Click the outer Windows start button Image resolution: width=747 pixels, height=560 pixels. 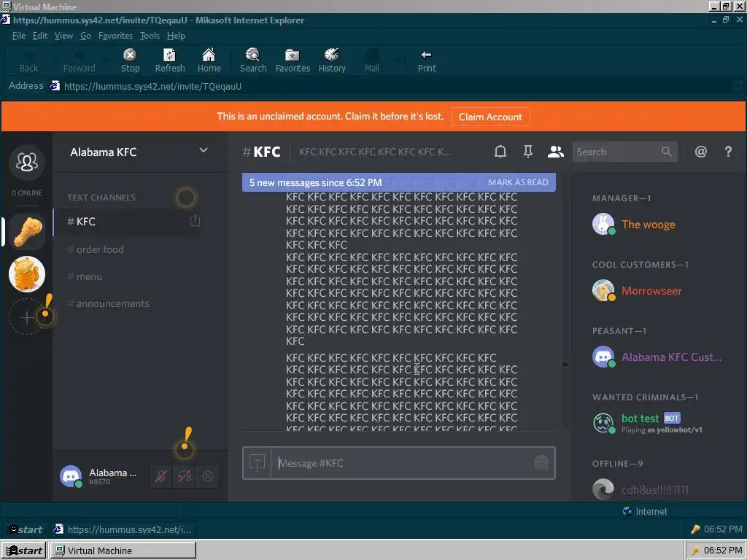click(x=24, y=551)
